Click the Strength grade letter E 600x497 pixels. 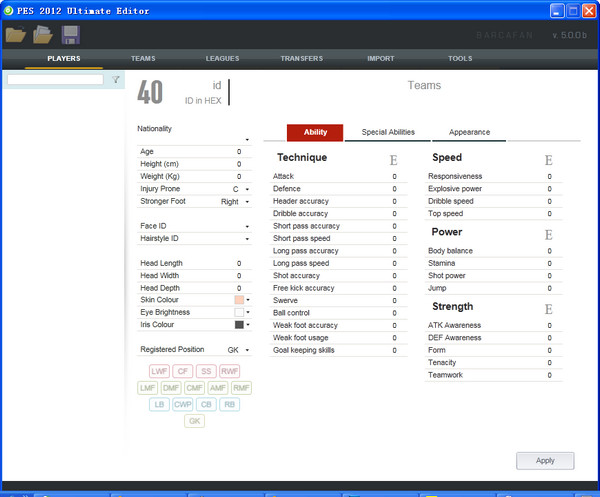(548, 309)
